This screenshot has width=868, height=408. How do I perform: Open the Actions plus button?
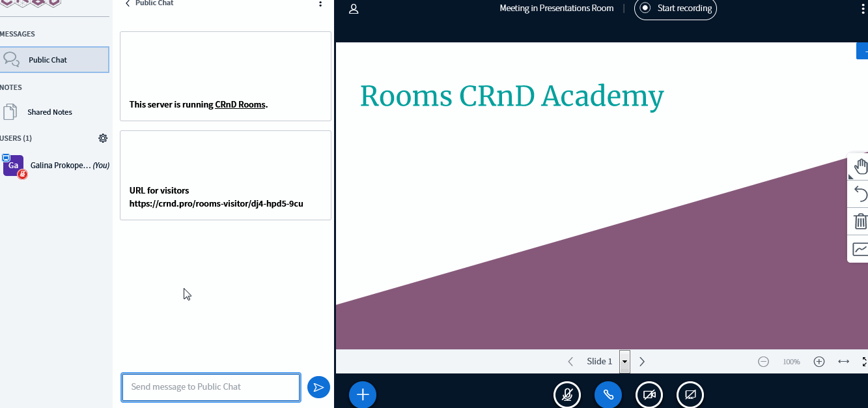[363, 394]
